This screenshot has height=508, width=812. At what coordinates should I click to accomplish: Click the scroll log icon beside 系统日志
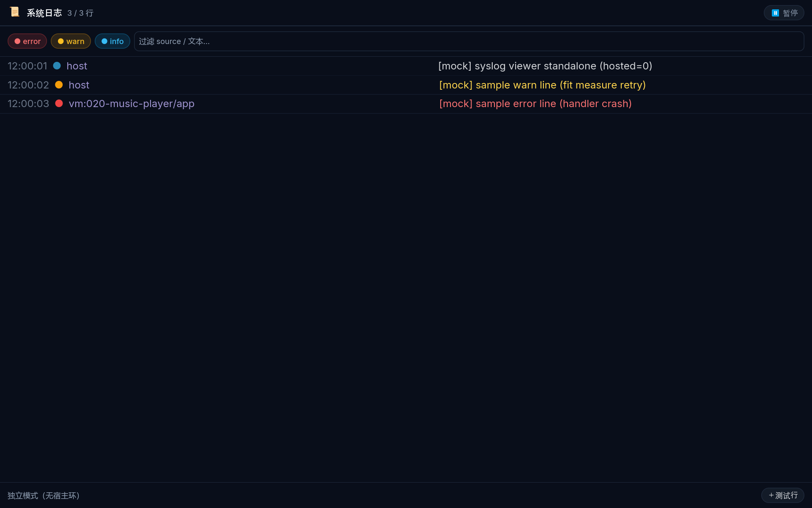pyautogui.click(x=15, y=12)
